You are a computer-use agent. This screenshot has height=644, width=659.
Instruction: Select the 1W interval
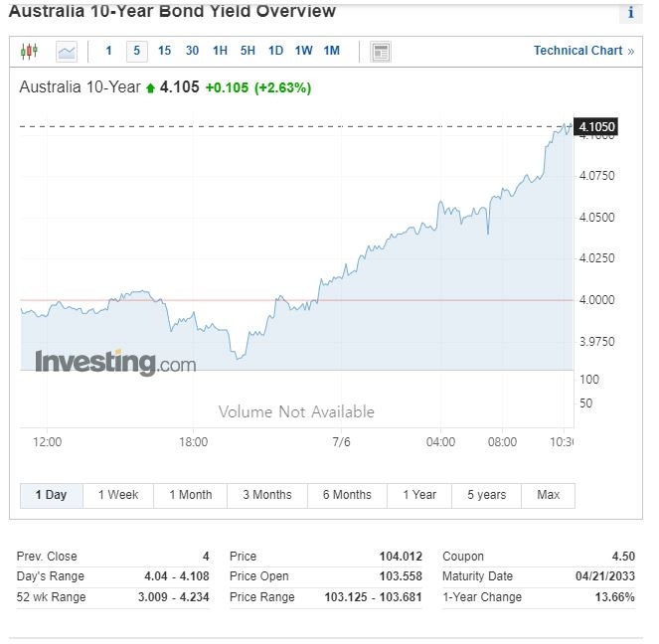[x=303, y=51]
